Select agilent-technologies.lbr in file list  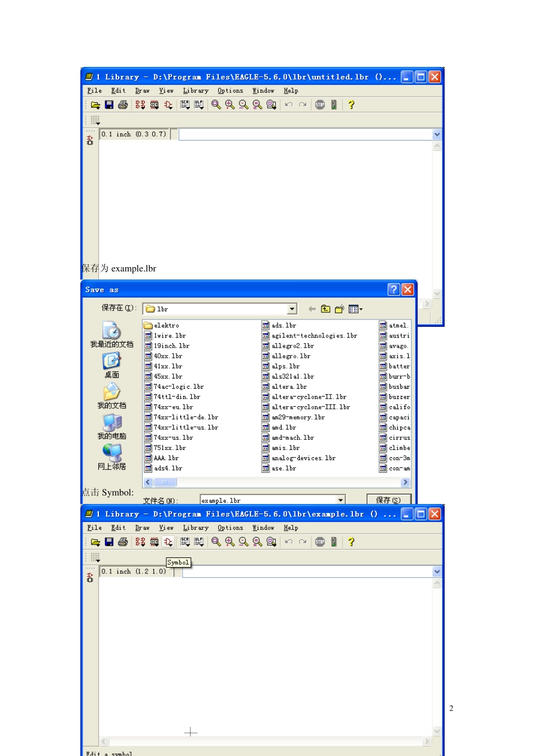(x=310, y=335)
